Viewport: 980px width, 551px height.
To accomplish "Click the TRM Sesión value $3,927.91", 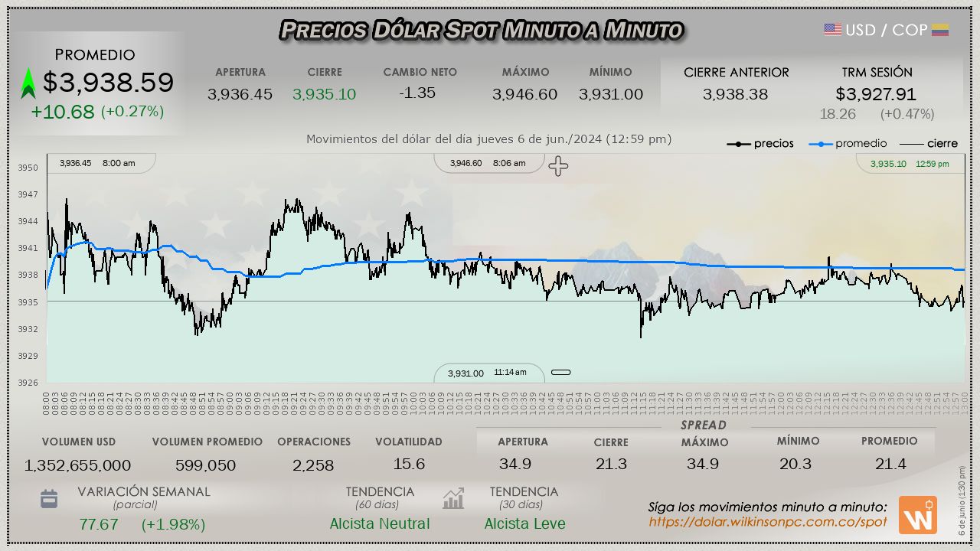I will pos(877,94).
